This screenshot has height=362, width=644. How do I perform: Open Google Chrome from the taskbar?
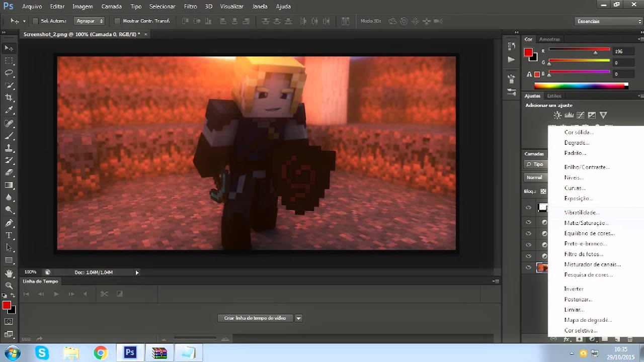click(101, 353)
